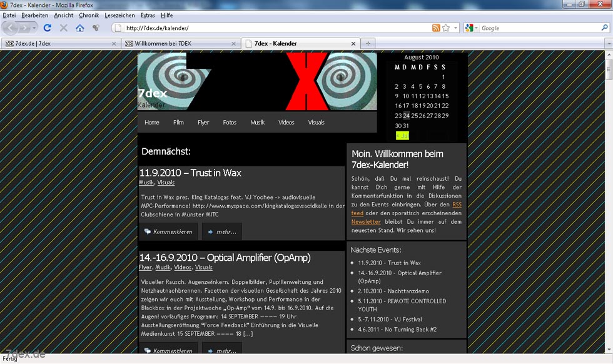Click mehr... under Trust in Wax
The image size is (613, 364).
[221, 231]
